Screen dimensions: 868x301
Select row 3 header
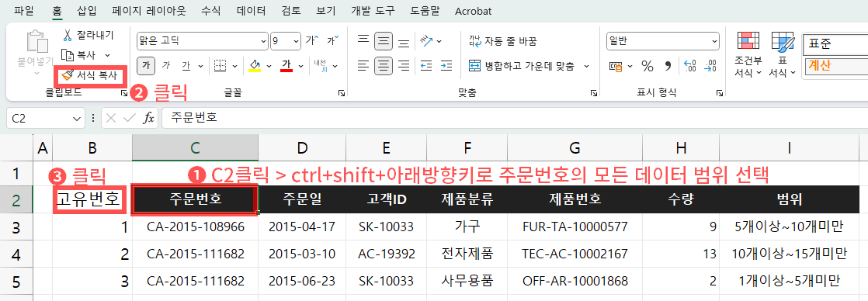[16, 227]
